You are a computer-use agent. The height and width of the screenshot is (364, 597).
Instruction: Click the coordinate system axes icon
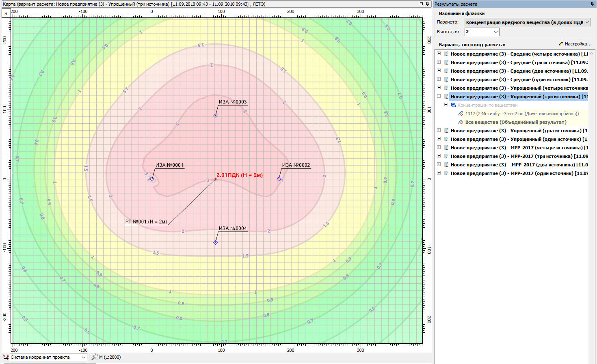6,357
